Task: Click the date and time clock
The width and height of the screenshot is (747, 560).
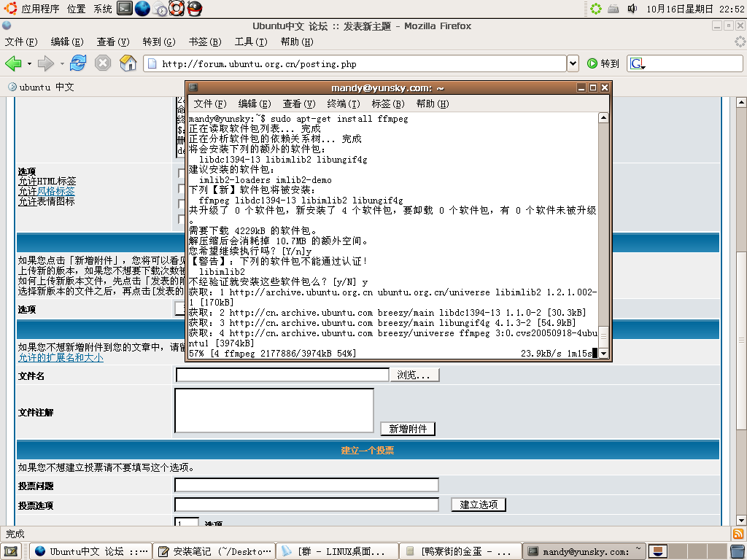Action: [695, 9]
